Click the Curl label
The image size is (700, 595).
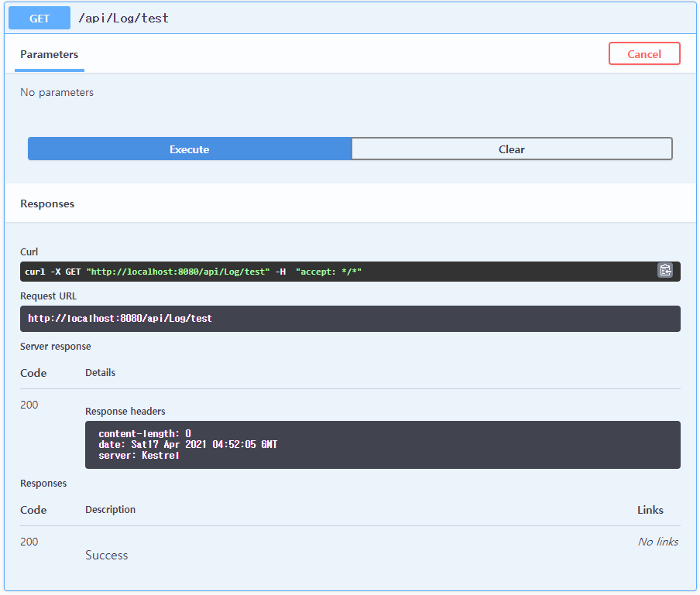(29, 251)
